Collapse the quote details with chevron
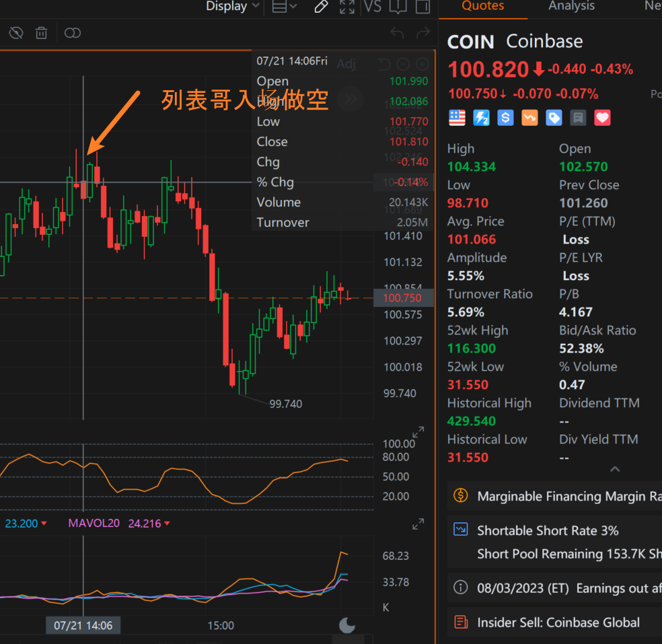Image resolution: width=662 pixels, height=644 pixels. pyautogui.click(x=615, y=469)
